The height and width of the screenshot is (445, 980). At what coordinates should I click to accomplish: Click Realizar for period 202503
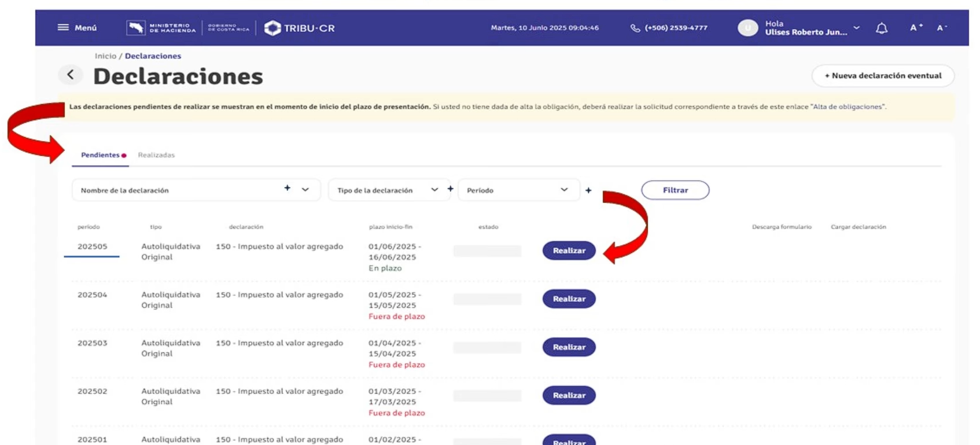click(x=569, y=347)
